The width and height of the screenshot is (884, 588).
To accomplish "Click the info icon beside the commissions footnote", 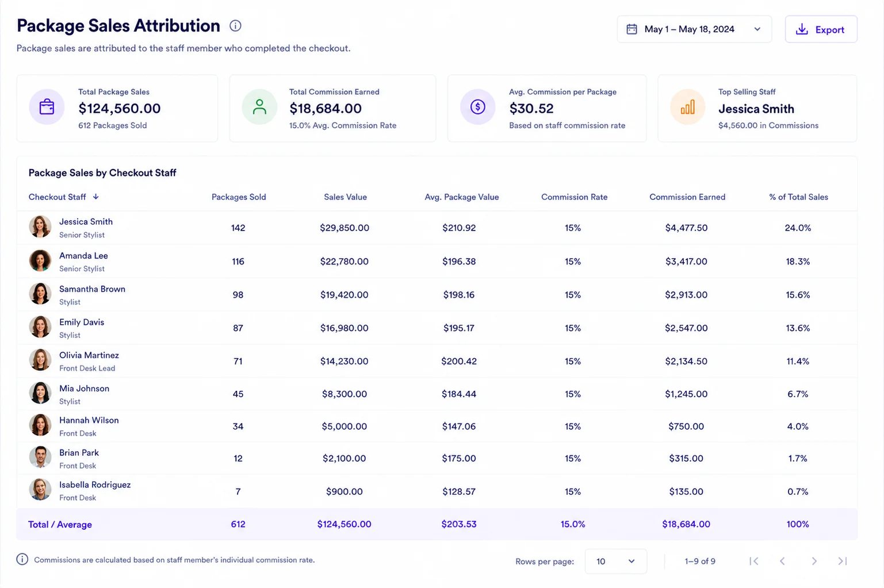I will coord(22,559).
